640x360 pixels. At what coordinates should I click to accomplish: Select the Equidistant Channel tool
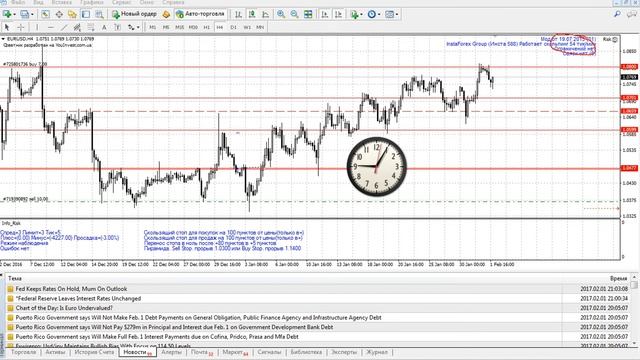point(77,27)
